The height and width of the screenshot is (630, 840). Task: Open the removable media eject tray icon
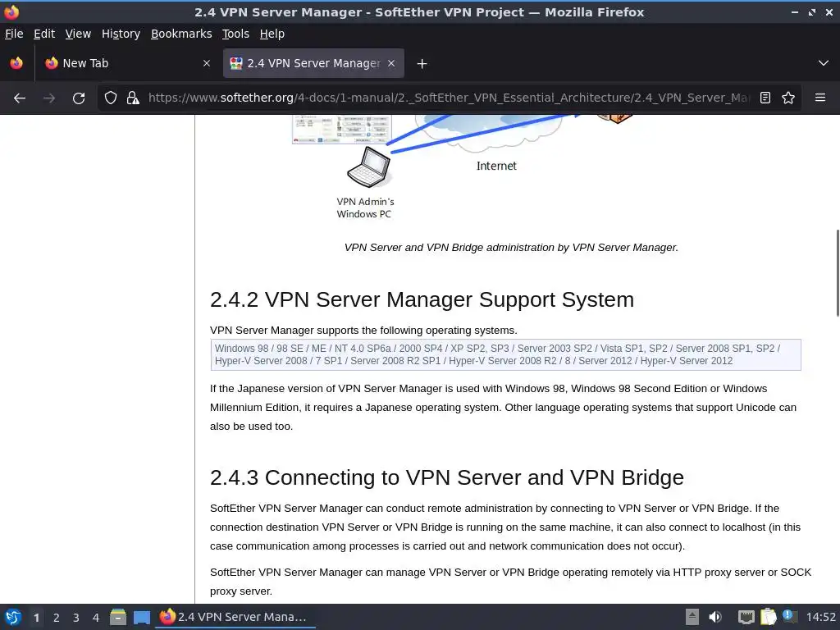[x=692, y=617]
